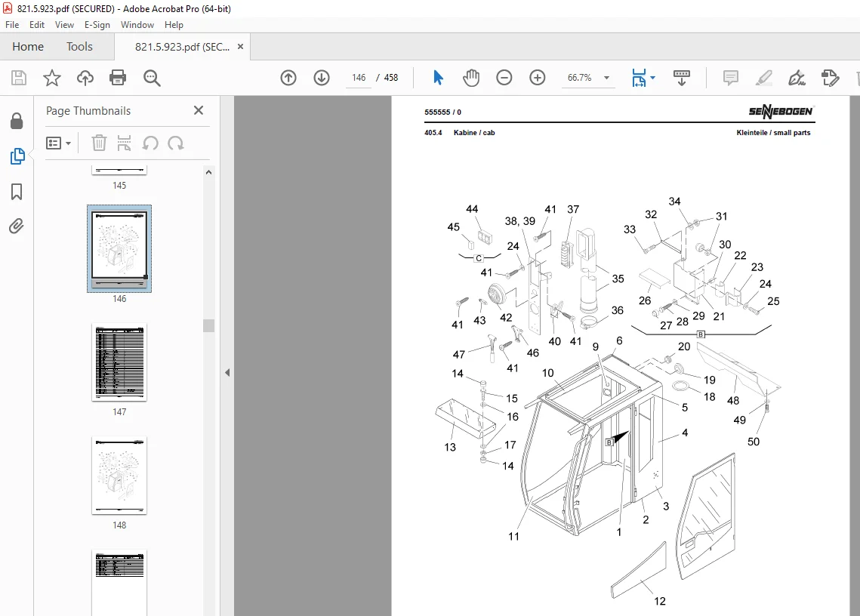Activate the Hand pan tool

pos(470,78)
